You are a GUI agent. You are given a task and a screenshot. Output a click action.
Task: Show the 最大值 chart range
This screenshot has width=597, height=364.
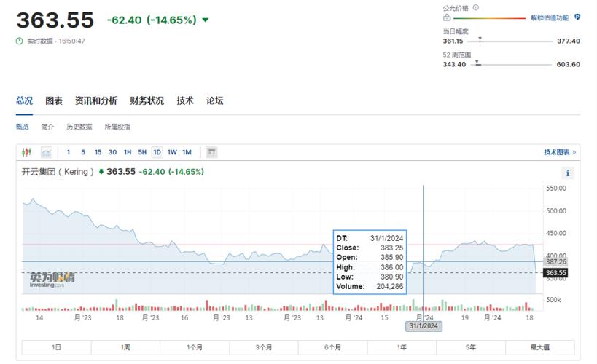pos(540,347)
